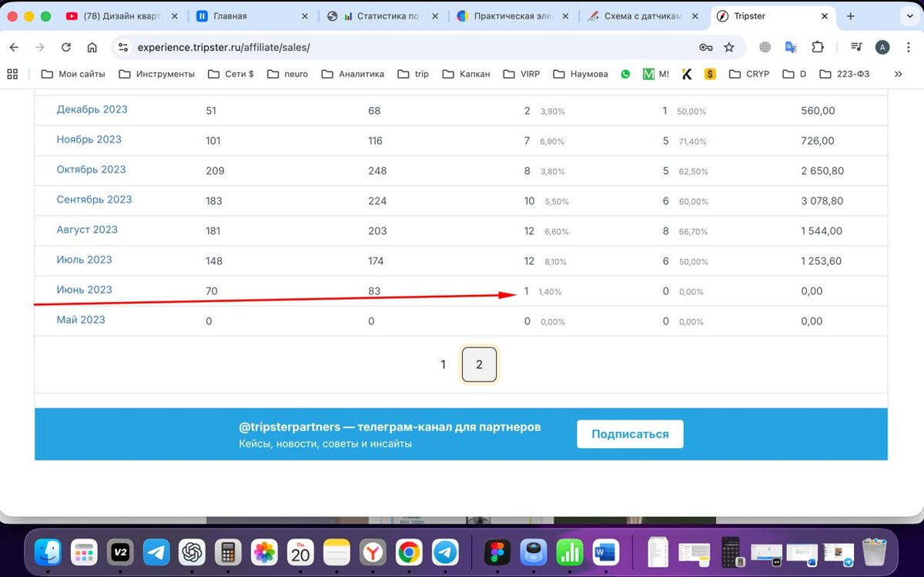The width and height of the screenshot is (924, 577).
Task: Open the Chrome three-dot menu
Action: (909, 48)
